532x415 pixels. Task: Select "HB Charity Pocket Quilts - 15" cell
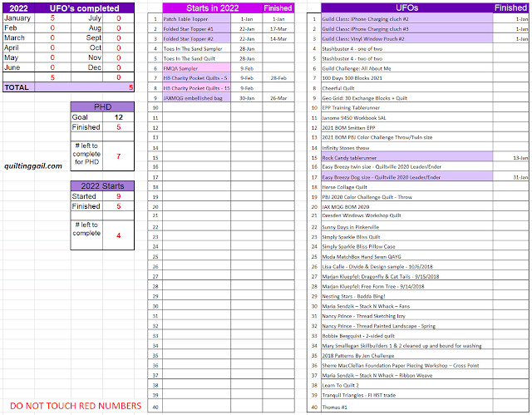click(x=196, y=88)
